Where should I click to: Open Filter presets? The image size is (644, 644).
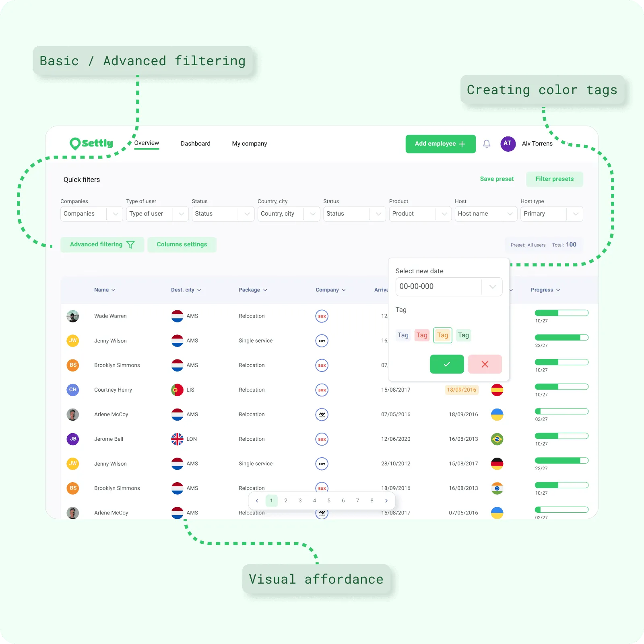pos(555,179)
